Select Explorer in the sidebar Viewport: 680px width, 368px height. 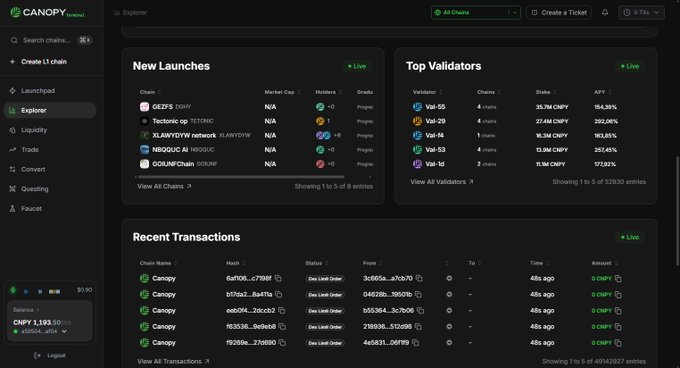50,110
